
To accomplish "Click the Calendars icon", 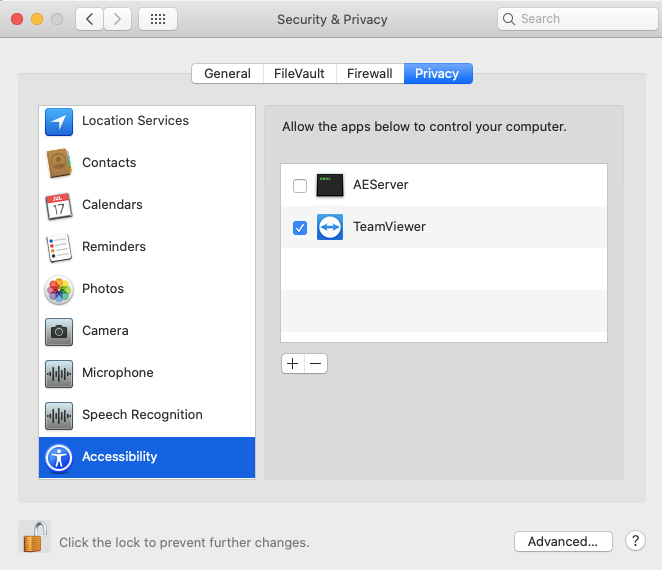I will coord(59,206).
